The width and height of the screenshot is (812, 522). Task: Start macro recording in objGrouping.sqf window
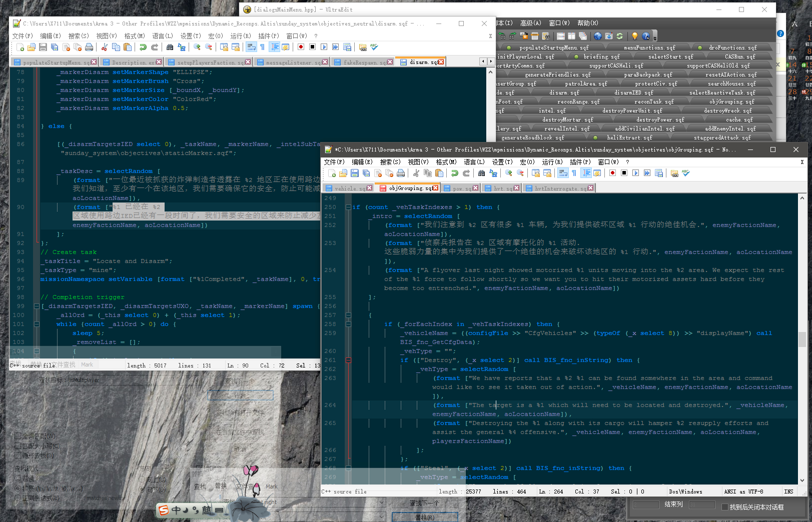(x=612, y=173)
